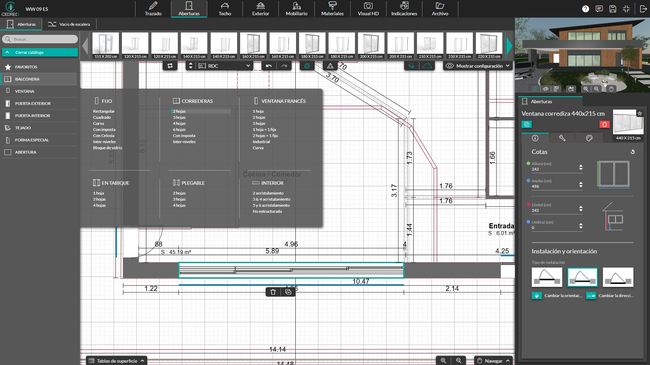Toggle favorite star on window thumbnail

(x=639, y=113)
